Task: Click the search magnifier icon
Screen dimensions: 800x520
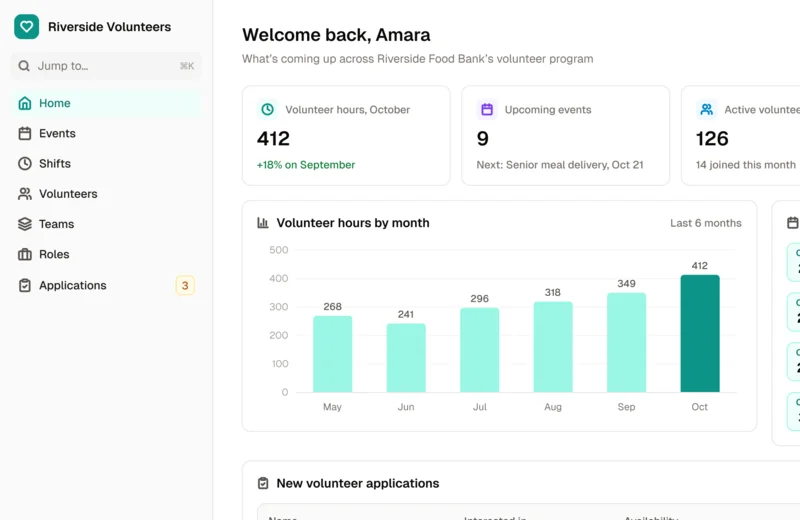Action: [24, 66]
